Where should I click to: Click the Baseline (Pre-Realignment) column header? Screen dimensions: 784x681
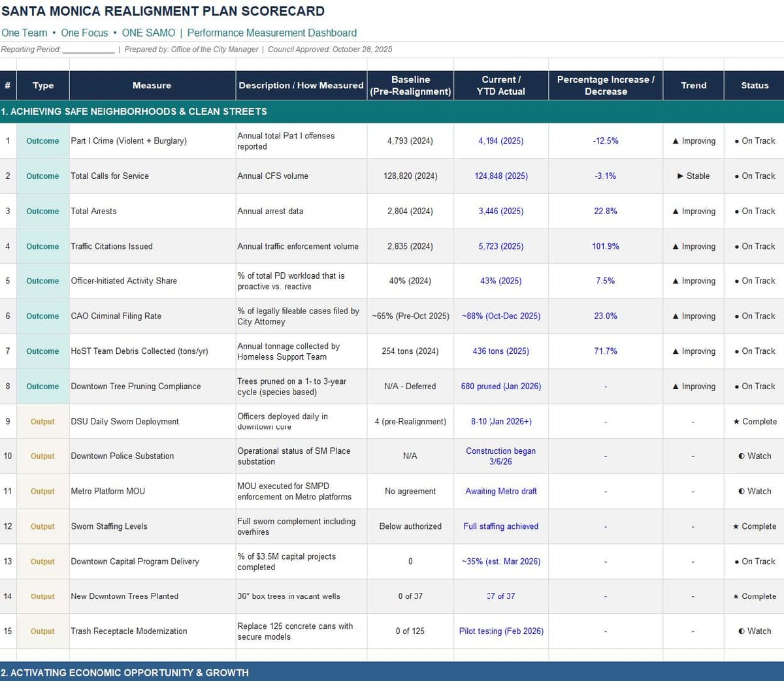coord(410,86)
